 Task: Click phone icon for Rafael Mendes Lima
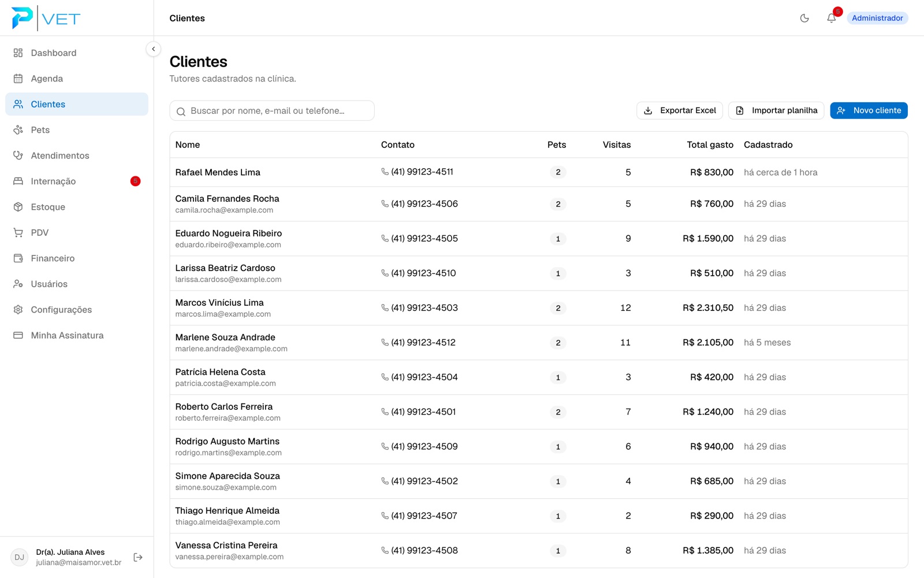pyautogui.click(x=385, y=172)
